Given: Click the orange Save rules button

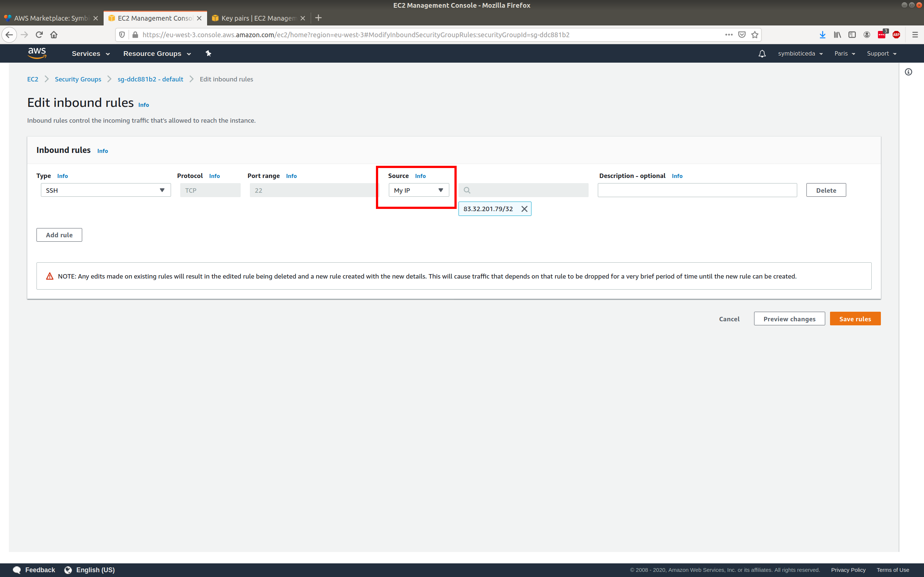Looking at the screenshot, I should tap(855, 319).
